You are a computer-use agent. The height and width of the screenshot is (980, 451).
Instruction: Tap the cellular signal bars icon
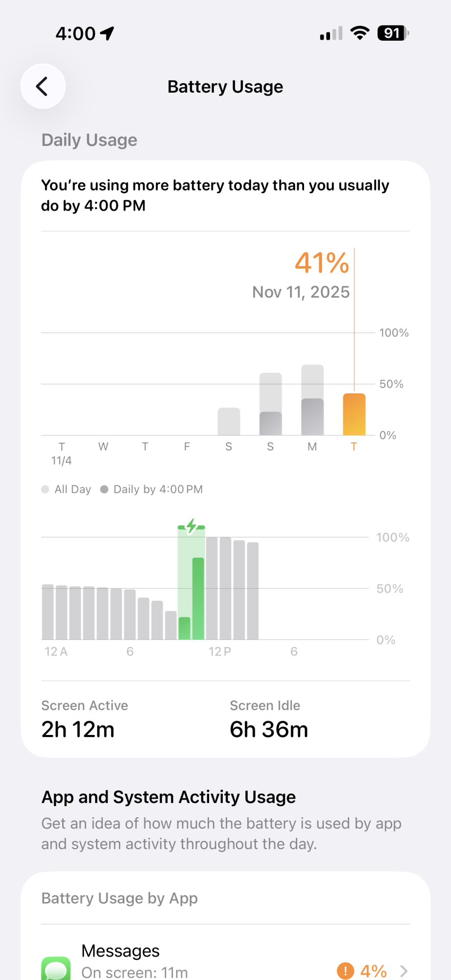point(331,34)
